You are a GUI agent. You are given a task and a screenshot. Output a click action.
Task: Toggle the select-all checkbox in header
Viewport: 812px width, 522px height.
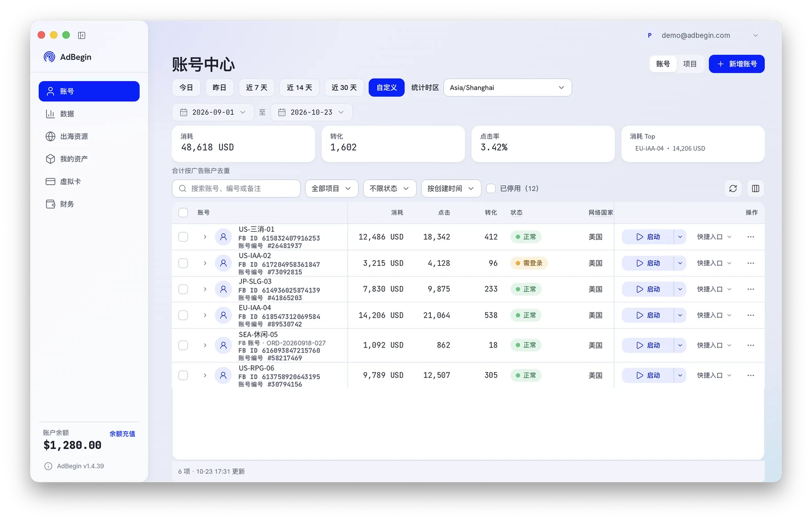(183, 213)
